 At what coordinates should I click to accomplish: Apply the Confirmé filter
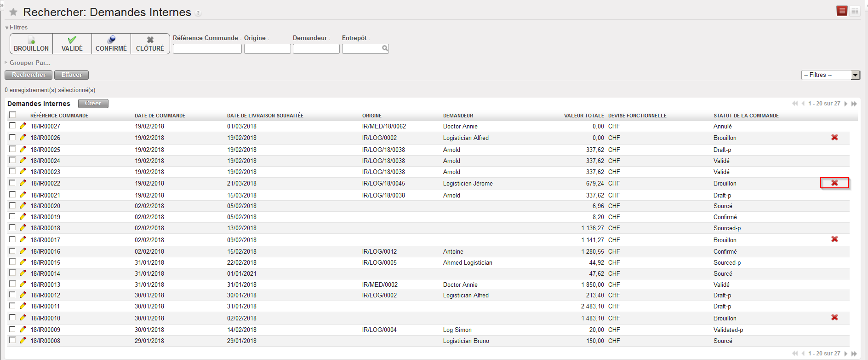[x=111, y=44]
